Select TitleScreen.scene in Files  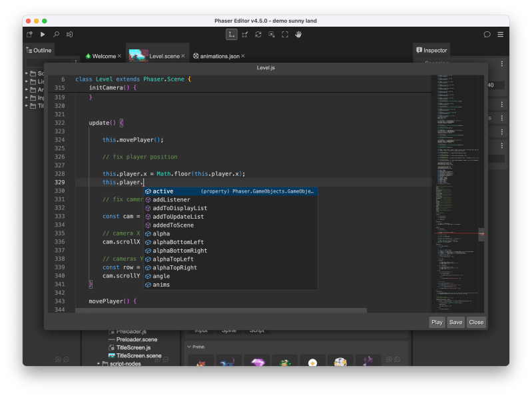click(138, 355)
